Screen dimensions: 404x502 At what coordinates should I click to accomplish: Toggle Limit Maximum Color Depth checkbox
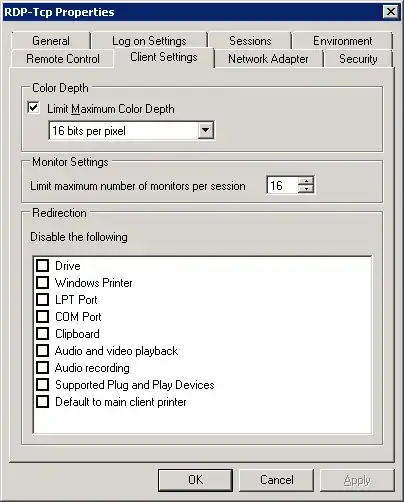(x=33, y=108)
